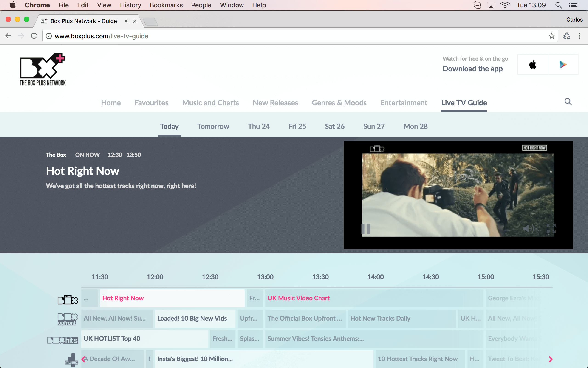This screenshot has width=588, height=368.
Task: Click the site search magnifier icon
Action: (x=568, y=102)
